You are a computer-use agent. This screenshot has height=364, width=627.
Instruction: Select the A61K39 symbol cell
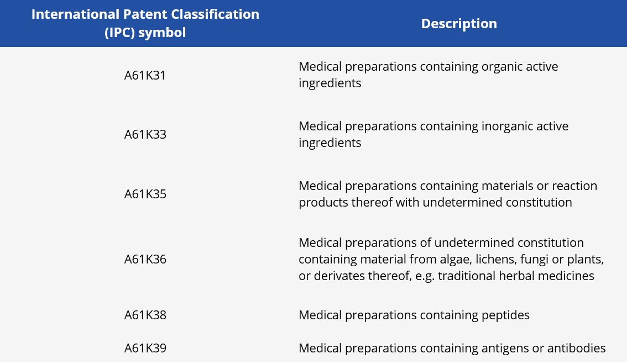point(145,349)
